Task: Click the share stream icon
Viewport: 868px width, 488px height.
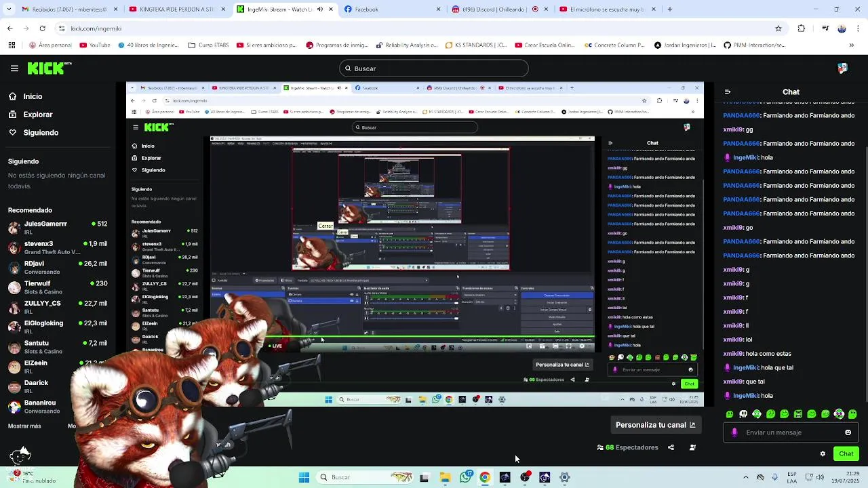Action: 671,447
